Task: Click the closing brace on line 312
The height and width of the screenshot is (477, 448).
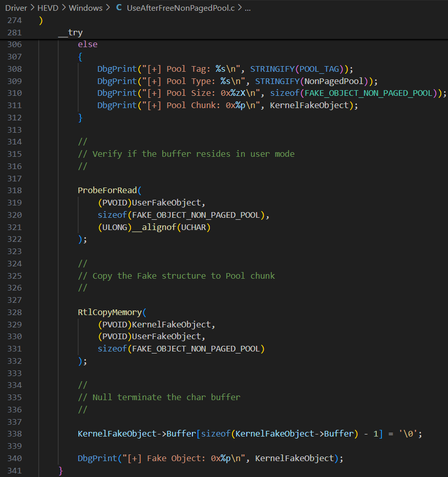Action: pyautogui.click(x=80, y=118)
